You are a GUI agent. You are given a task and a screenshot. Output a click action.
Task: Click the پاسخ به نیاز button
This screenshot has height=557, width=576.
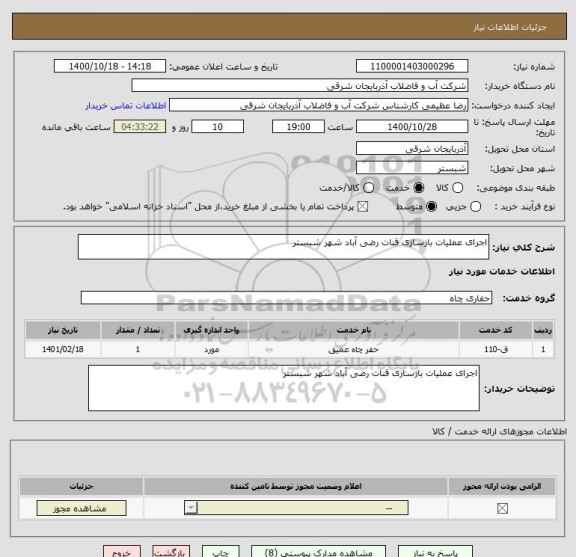point(435,552)
